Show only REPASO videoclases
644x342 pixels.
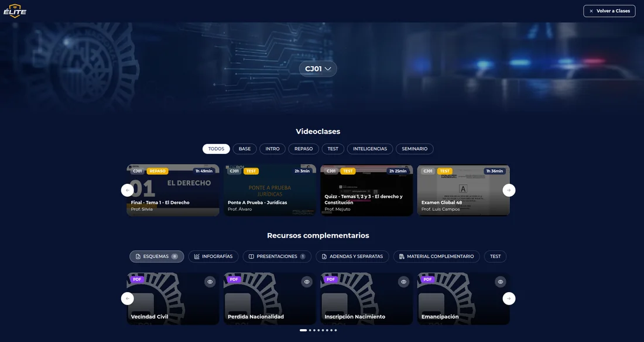click(x=303, y=149)
